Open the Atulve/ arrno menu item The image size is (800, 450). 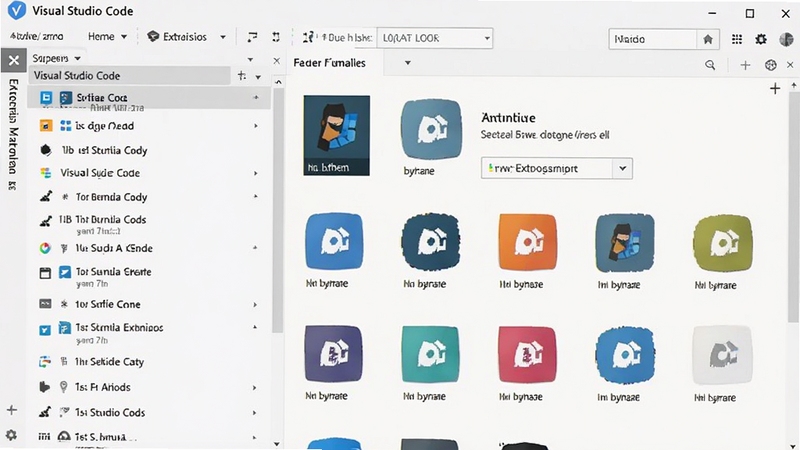click(37, 37)
